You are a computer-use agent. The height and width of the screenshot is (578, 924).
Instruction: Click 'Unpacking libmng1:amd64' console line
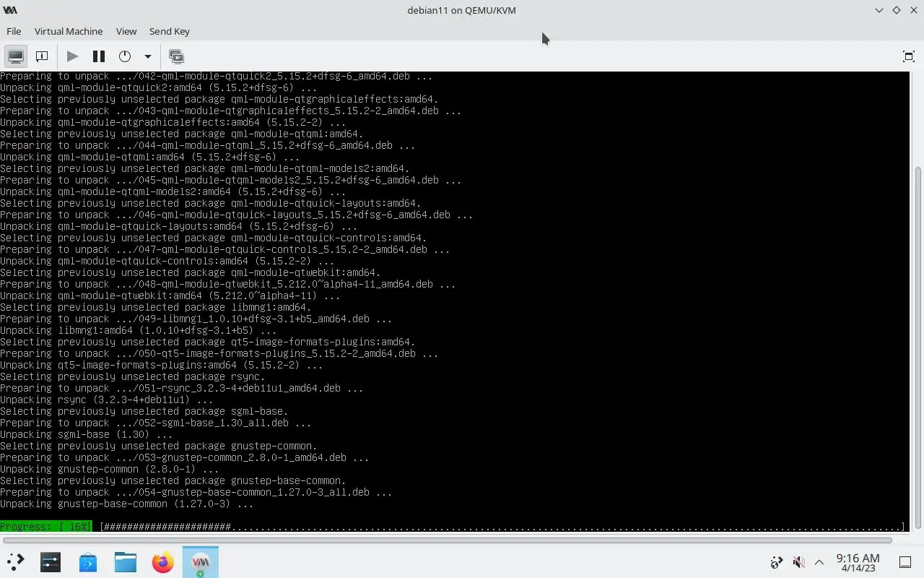(x=138, y=330)
